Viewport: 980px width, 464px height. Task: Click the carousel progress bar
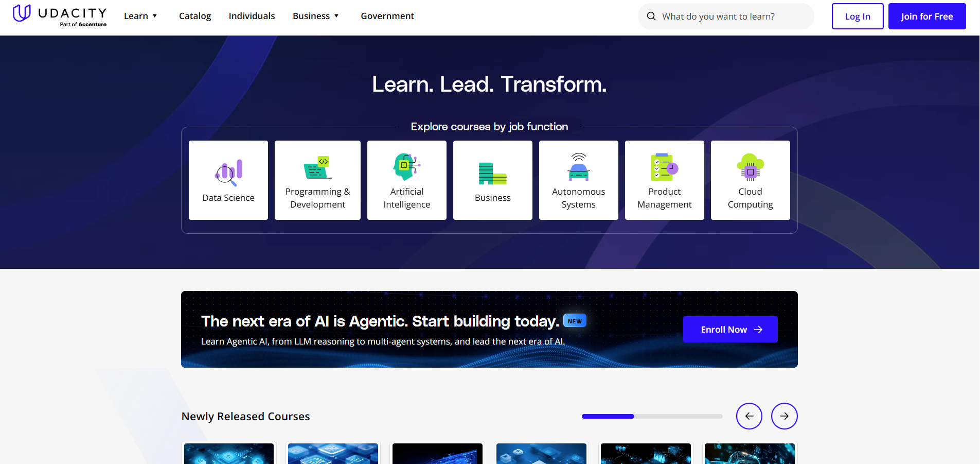coord(652,416)
